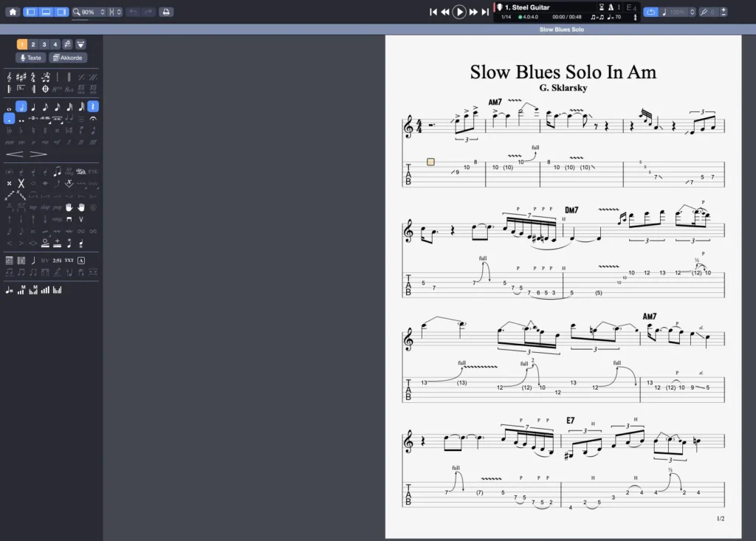The height and width of the screenshot is (541, 756).
Task: Insert crescendo hairpin
Action: pyautogui.click(x=15, y=154)
